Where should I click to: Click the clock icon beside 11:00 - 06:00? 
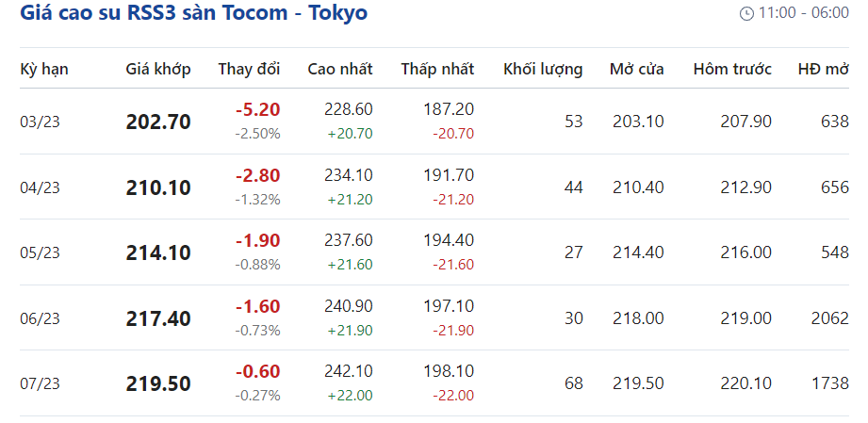[x=746, y=13]
